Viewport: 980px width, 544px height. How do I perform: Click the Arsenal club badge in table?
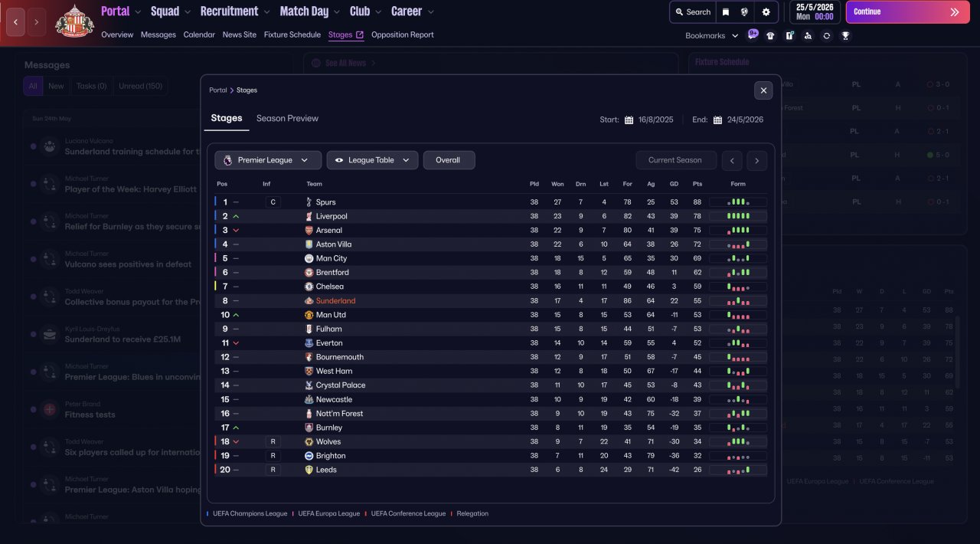[x=309, y=230]
